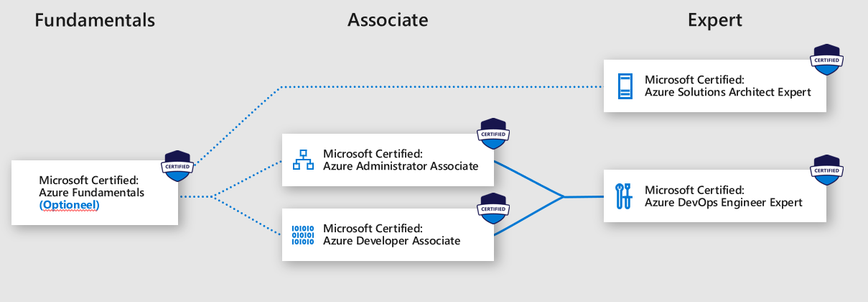
Task: Click the Azure DevOps Engineer Expert title
Action: (724, 196)
